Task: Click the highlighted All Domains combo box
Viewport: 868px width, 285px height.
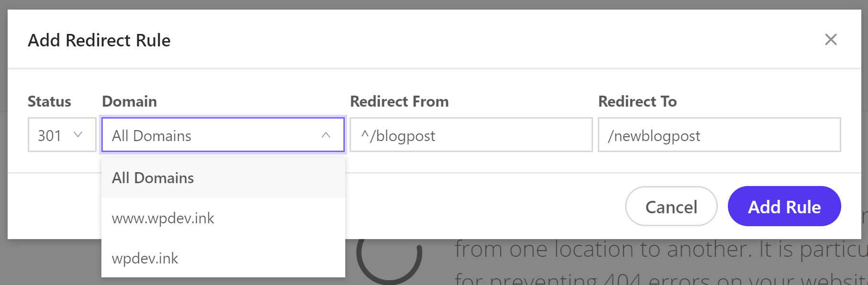Action: coord(223,135)
